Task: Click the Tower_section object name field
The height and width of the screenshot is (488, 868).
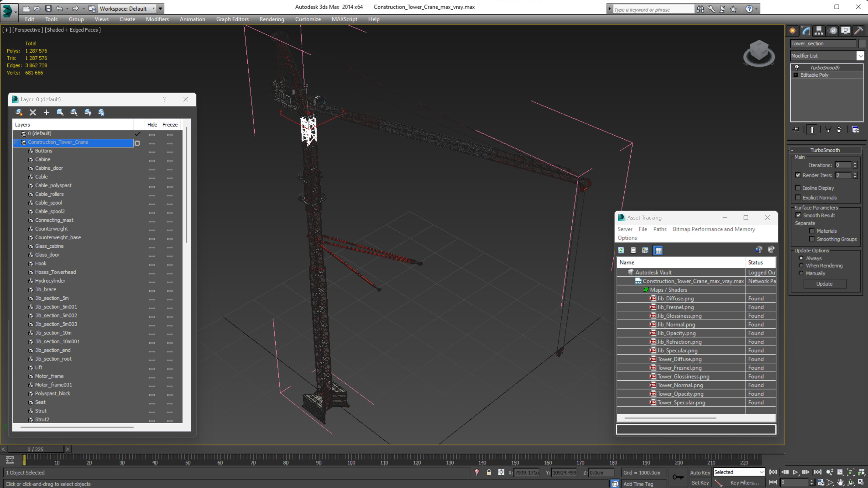Action: [823, 43]
